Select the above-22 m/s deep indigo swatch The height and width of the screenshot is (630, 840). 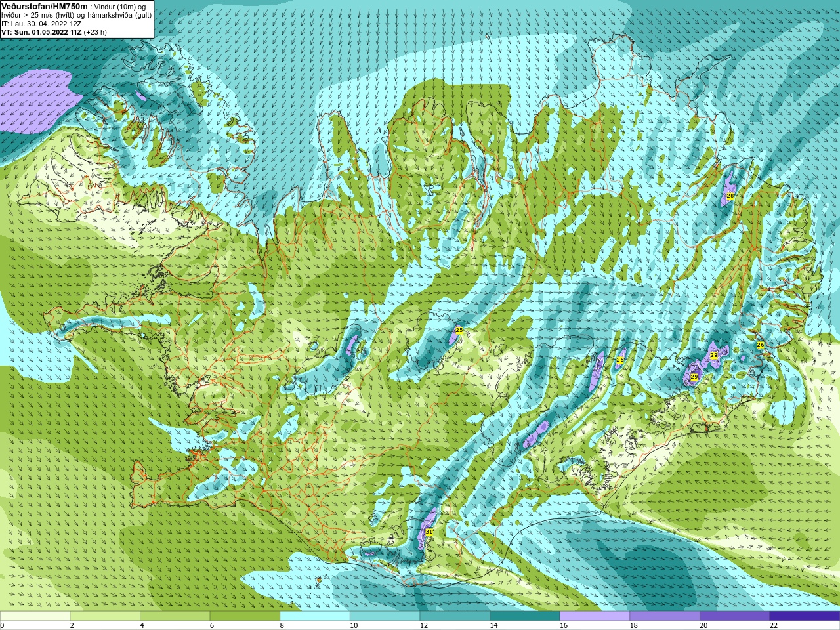pyautogui.click(x=805, y=616)
